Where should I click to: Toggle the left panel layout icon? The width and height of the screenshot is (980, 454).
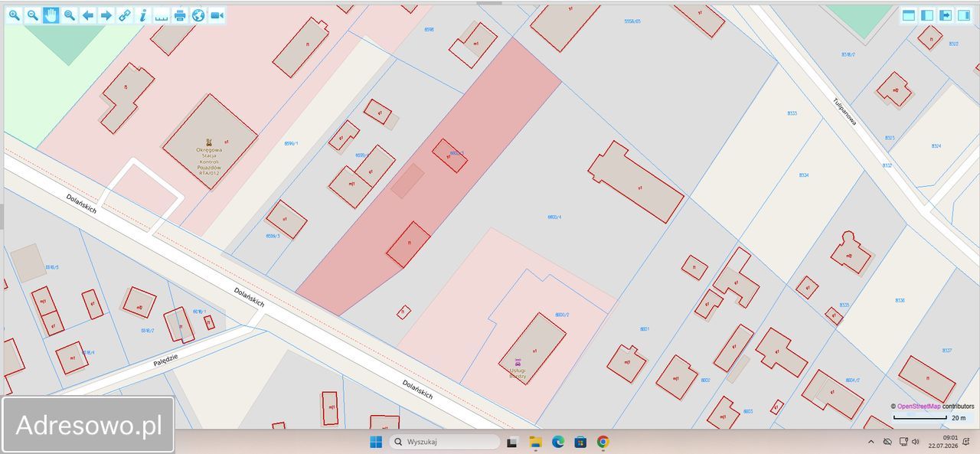[927, 15]
